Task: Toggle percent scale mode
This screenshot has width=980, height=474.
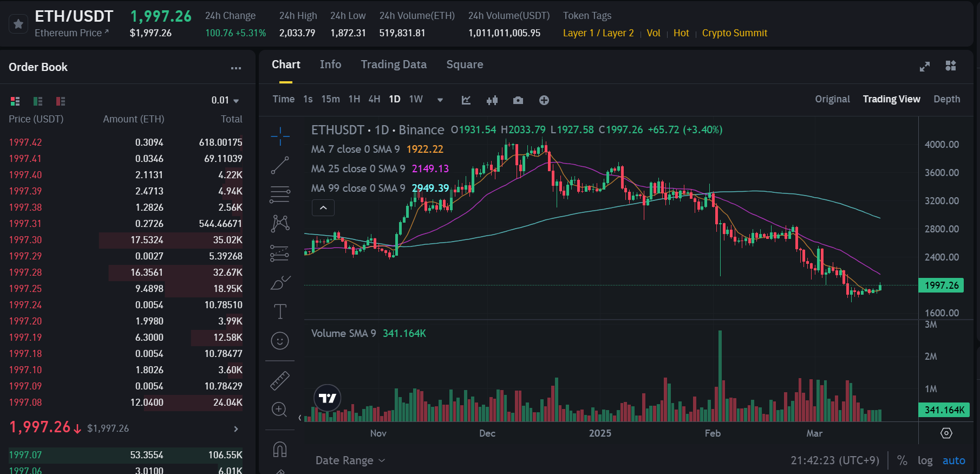Action: (x=902, y=460)
